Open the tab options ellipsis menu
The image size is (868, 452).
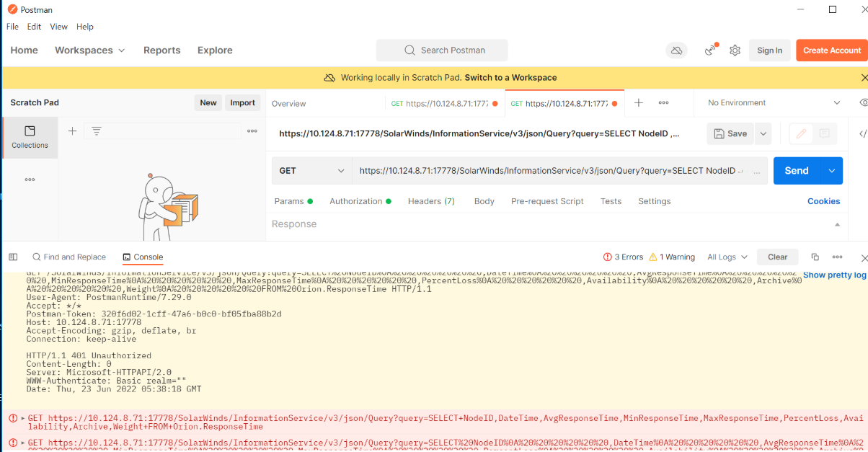[x=663, y=103]
